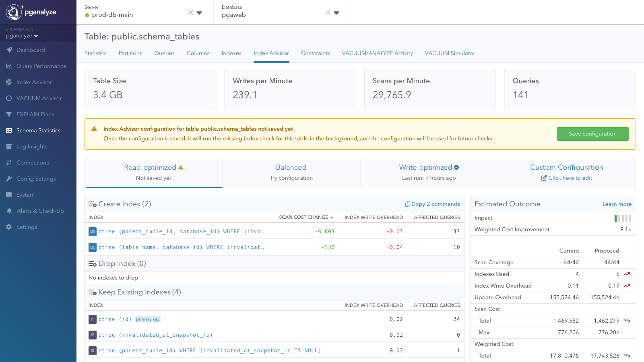The image size is (644, 362).
Task: Clear the prod-db-main server selection
Action: [x=191, y=12]
